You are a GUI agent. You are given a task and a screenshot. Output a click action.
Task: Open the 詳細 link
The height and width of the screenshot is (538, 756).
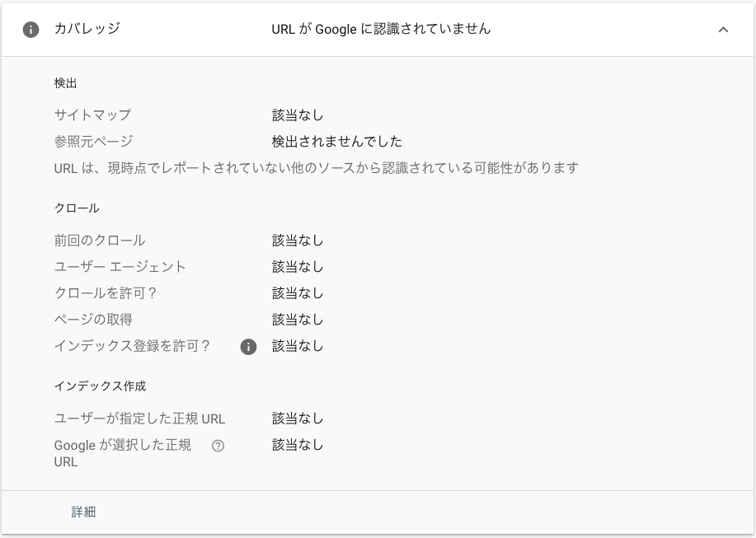83,512
